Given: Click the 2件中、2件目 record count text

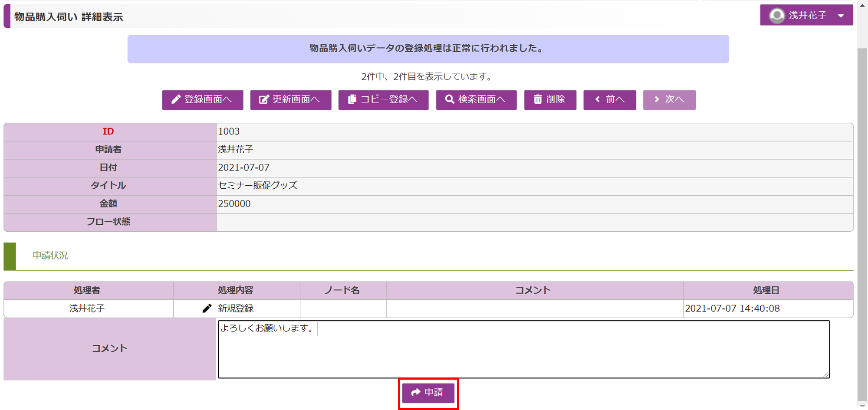Looking at the screenshot, I should click(428, 77).
